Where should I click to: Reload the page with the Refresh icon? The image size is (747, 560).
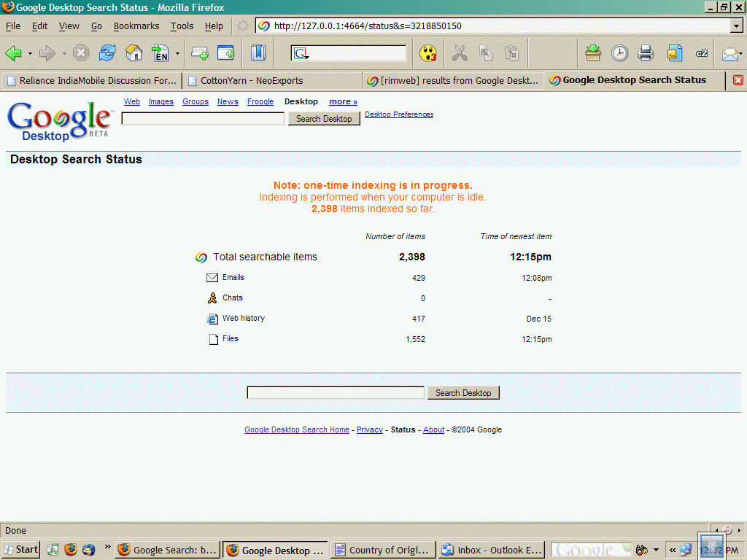click(107, 52)
